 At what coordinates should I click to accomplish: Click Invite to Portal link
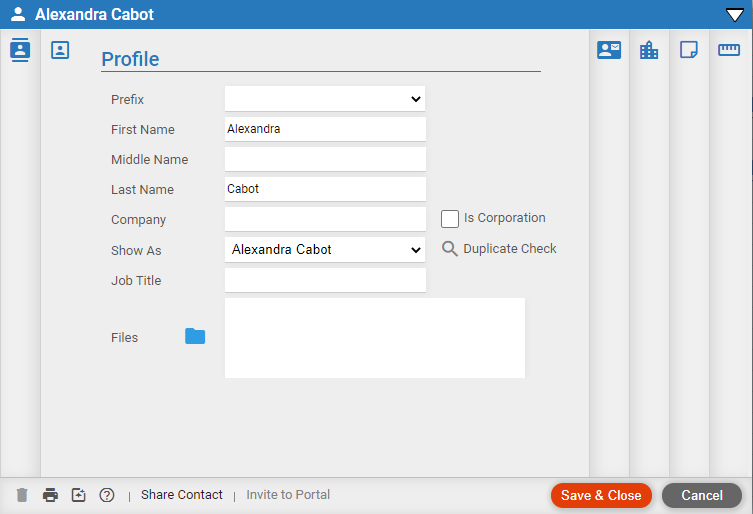pos(288,495)
